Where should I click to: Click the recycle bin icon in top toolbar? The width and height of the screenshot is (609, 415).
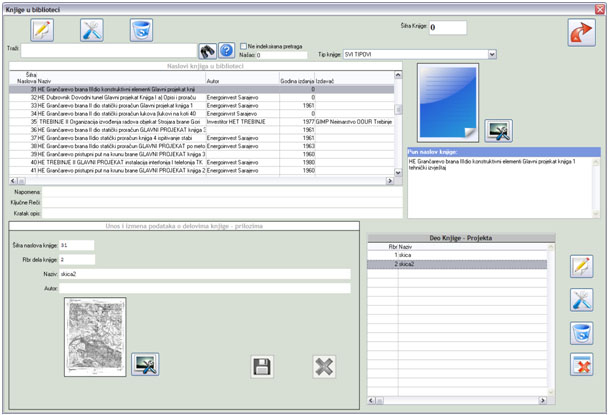pyautogui.click(x=141, y=30)
